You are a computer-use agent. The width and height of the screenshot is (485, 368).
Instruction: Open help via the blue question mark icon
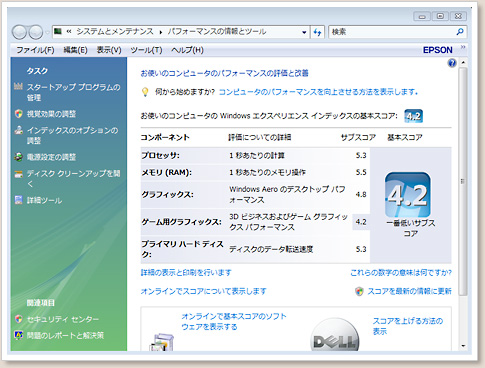click(452, 63)
